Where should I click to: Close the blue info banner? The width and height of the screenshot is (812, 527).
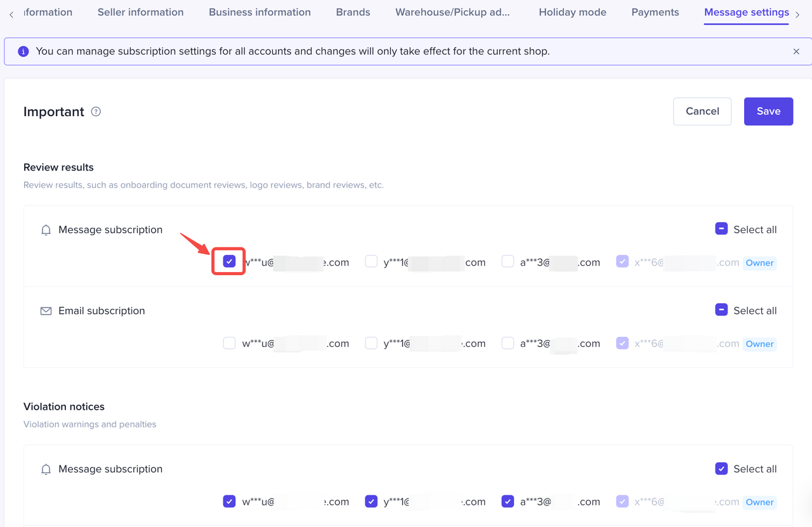coord(796,51)
